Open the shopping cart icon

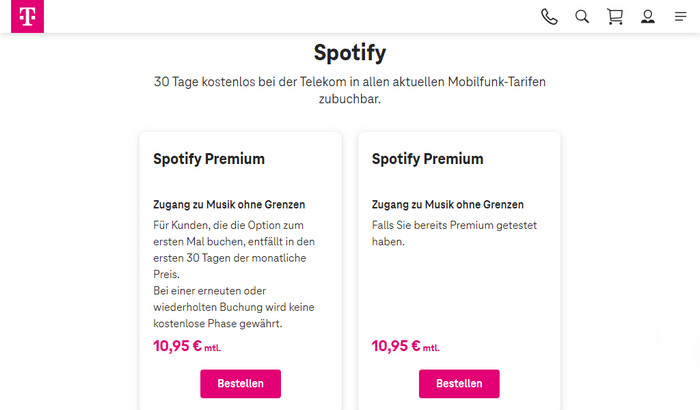(x=615, y=16)
